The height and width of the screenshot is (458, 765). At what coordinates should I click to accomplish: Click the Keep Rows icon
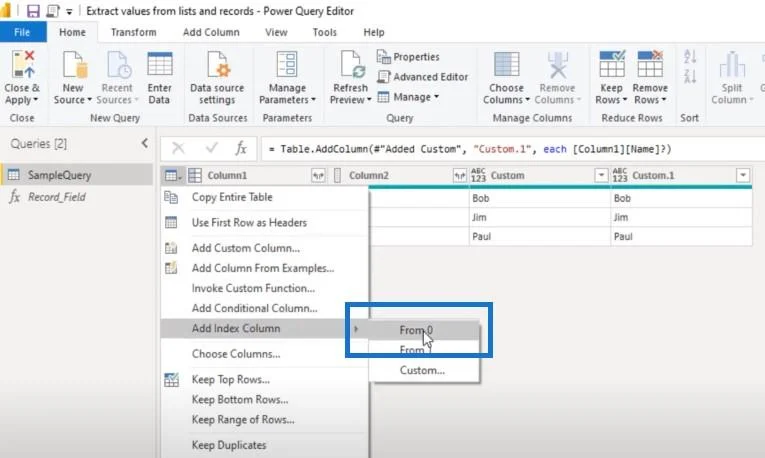point(612,64)
